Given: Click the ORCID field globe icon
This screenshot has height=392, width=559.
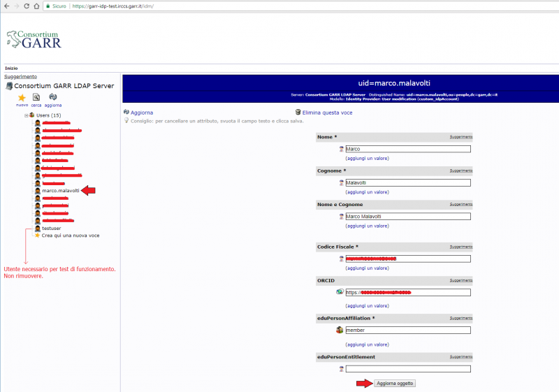Looking at the screenshot, I should 340,292.
